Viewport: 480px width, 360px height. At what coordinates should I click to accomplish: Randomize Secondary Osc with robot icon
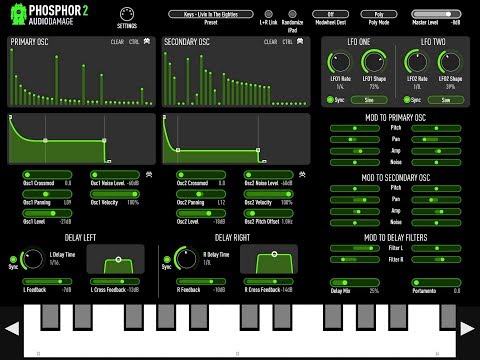coord(300,41)
